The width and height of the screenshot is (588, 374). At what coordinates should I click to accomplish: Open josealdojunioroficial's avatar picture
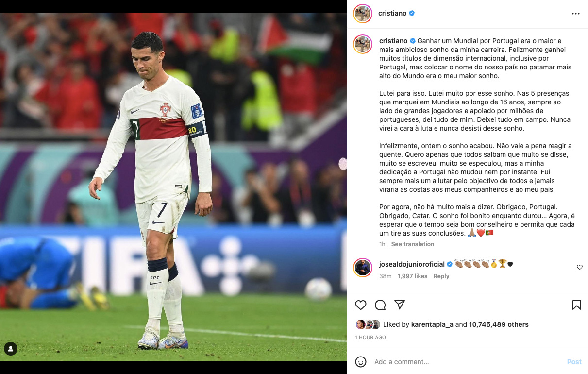point(363,268)
